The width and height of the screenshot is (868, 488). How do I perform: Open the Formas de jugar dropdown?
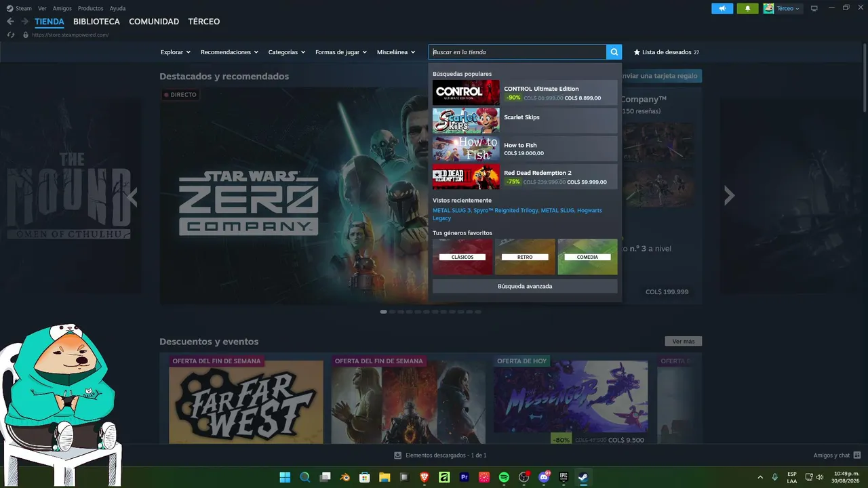(340, 52)
